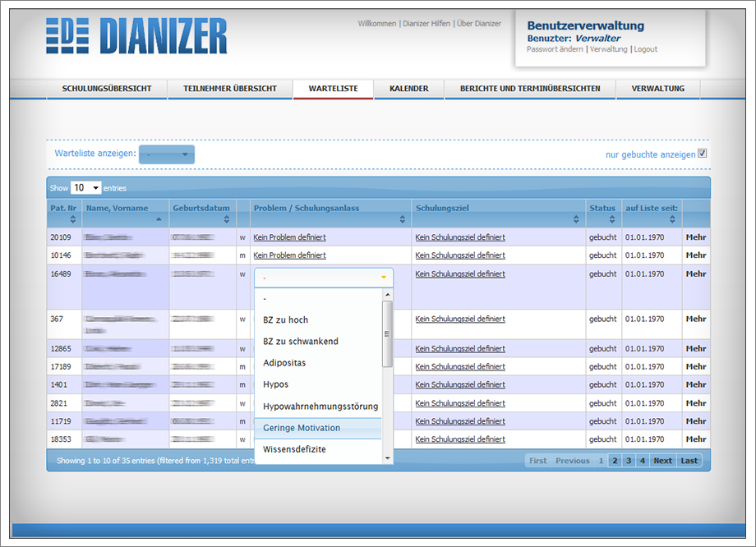Open Dianizer Hilfen link
This screenshot has height=547, width=756.
(426, 24)
